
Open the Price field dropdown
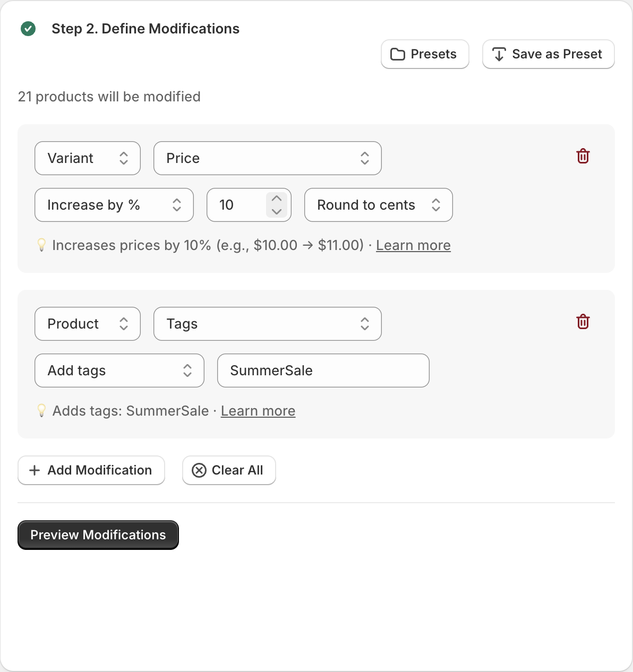coord(268,158)
